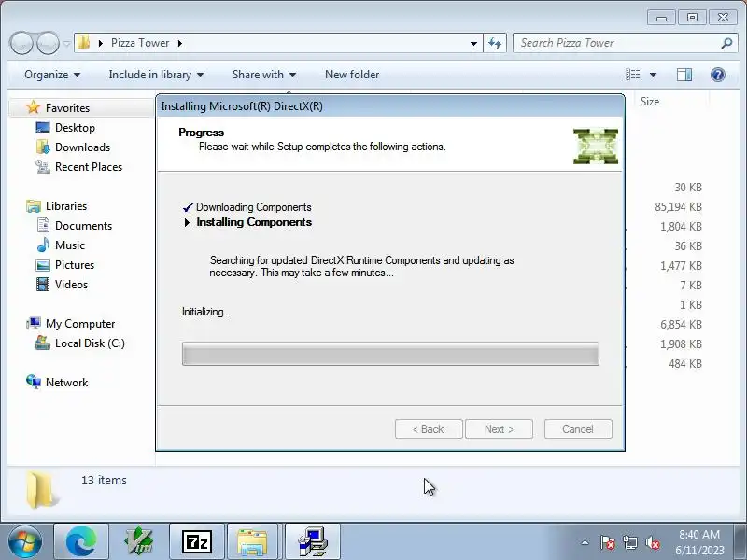Click the DirectX logo in installer
Screen dimensions: 747x560
tap(596, 147)
